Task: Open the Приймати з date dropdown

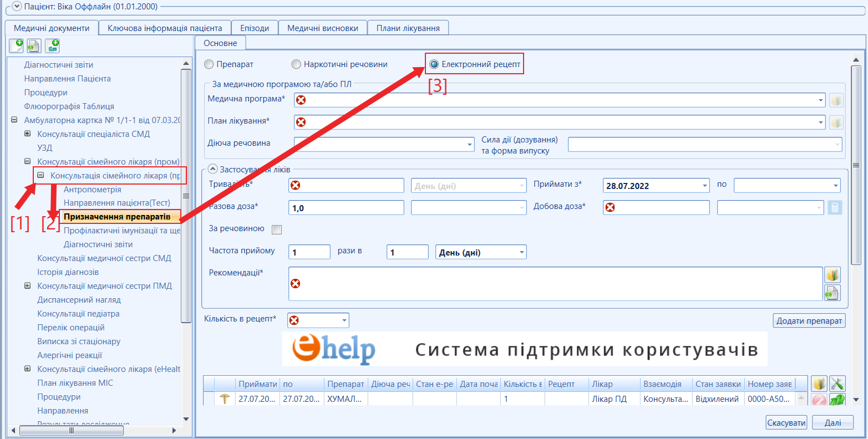Action: [705, 186]
